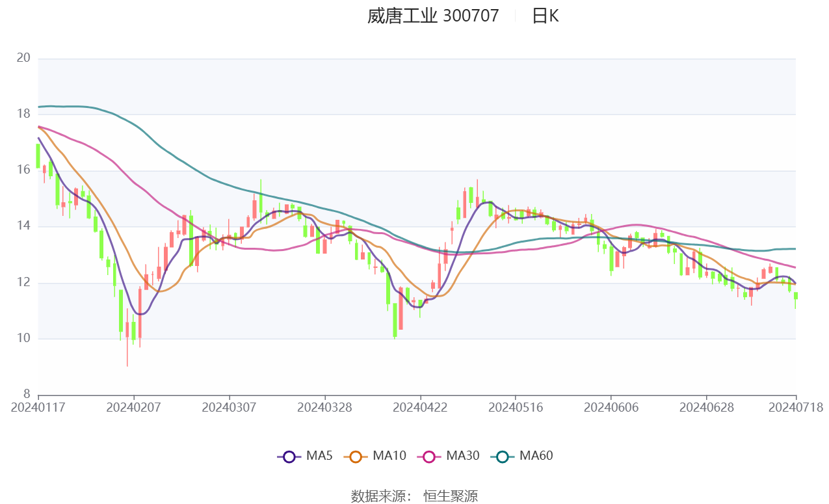Screen dimensions: 829x504
Task: Click the teal MA60 legend circle marker
Action: (x=502, y=457)
